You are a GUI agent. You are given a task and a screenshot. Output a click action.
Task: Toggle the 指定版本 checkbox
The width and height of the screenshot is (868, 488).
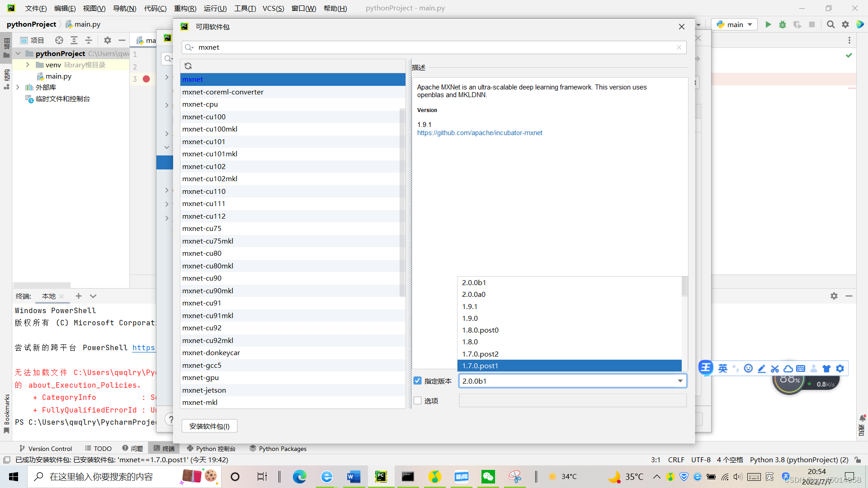418,381
